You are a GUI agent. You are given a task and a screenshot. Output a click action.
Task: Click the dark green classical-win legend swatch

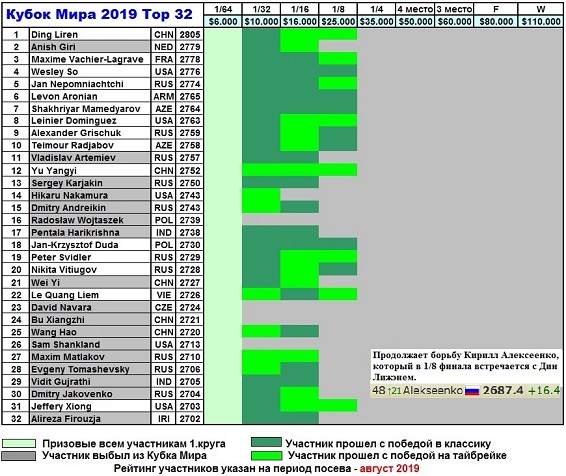(266, 442)
